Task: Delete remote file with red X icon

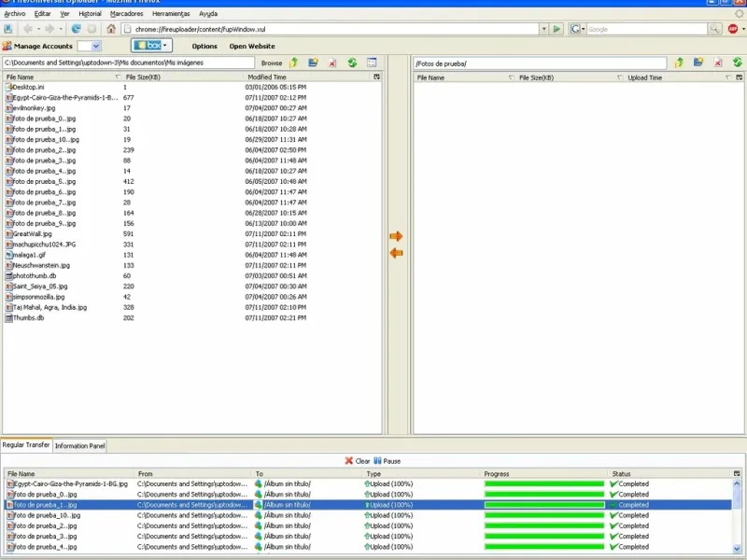Action: (x=718, y=63)
